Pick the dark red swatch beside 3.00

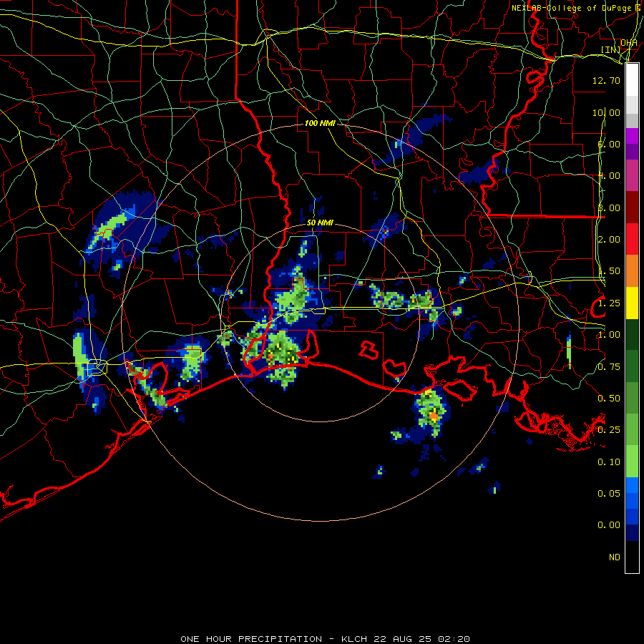point(632,208)
